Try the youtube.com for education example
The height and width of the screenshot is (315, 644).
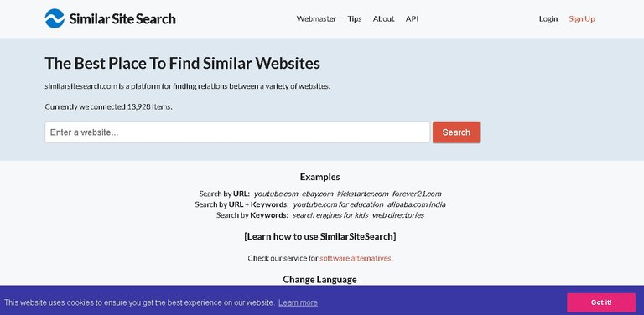click(x=338, y=204)
